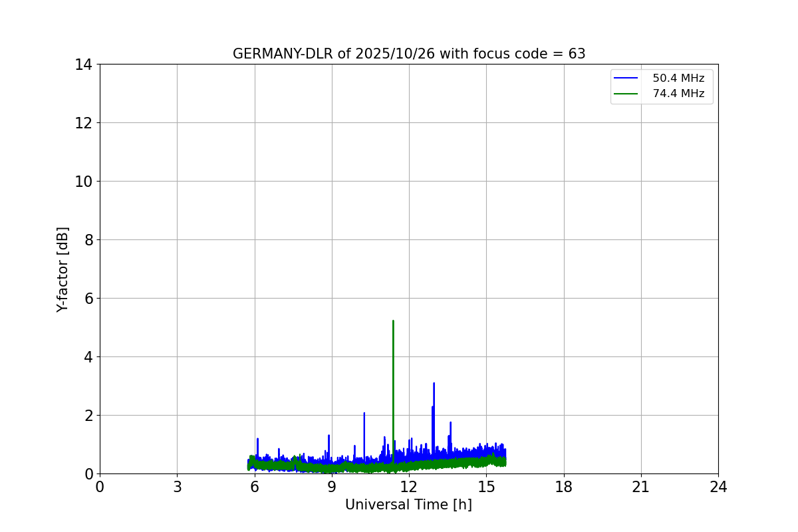798x532 pixels.
Task: Click x-axis tick label 21
Action: (641, 487)
